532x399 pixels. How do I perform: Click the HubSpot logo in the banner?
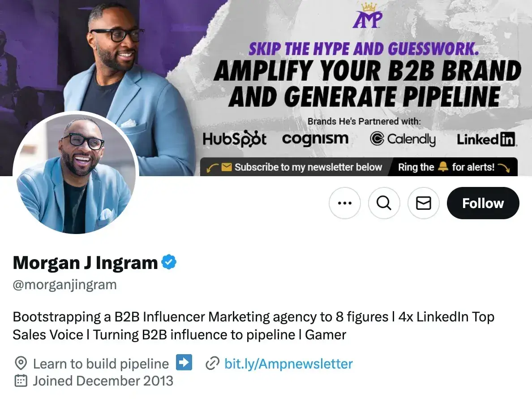[x=235, y=139]
